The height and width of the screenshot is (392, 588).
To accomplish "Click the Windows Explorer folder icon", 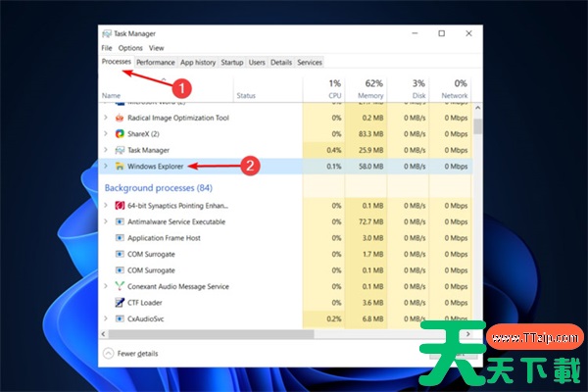I will [119, 167].
